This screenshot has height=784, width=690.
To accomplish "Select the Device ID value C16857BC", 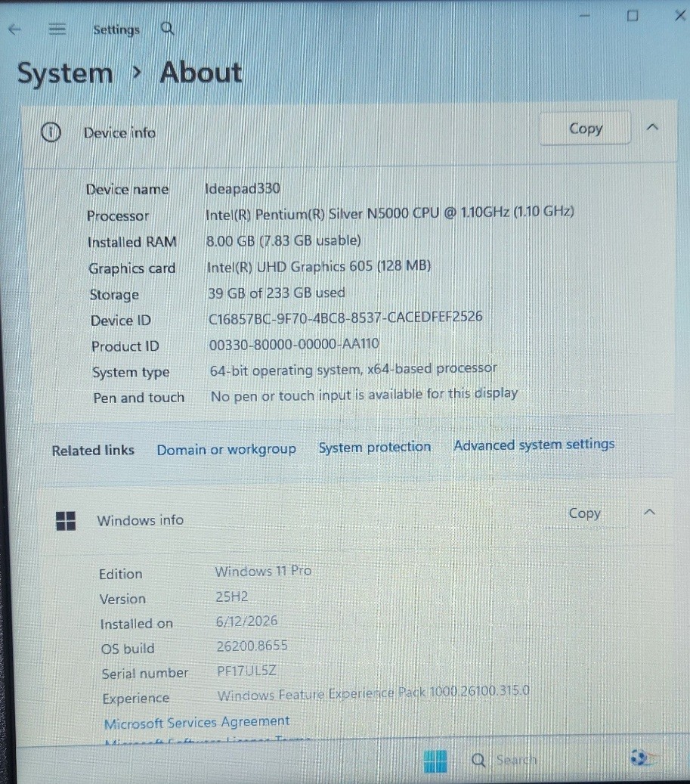I will (345, 318).
